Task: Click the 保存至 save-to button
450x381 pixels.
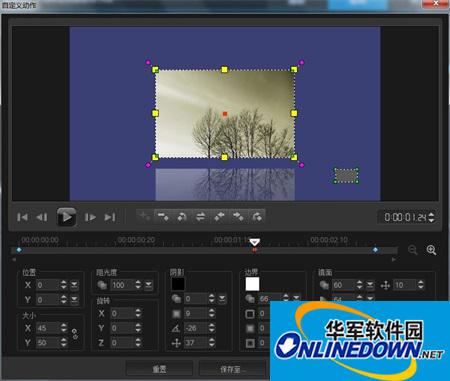Action: coord(233,369)
